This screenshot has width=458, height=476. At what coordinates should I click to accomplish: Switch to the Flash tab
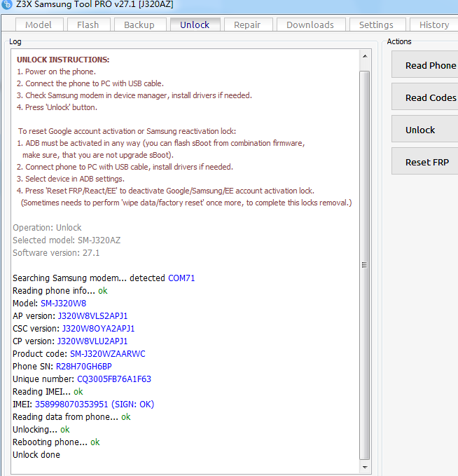click(88, 25)
